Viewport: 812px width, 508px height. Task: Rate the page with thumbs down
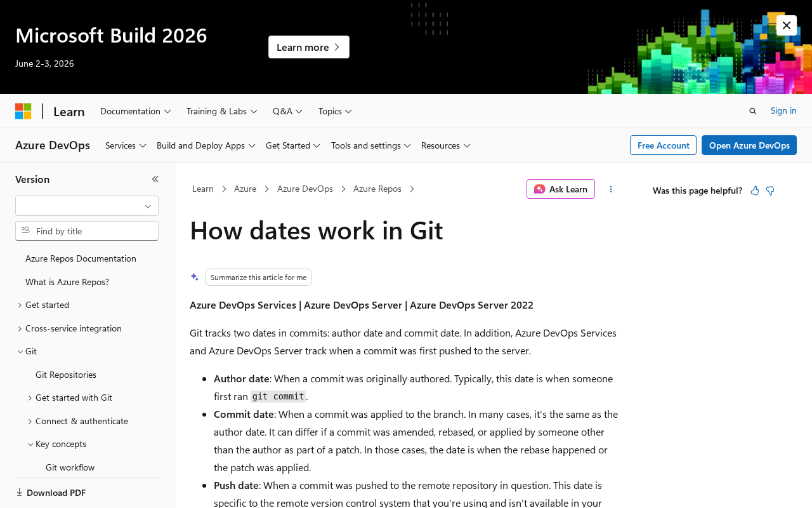(x=770, y=190)
